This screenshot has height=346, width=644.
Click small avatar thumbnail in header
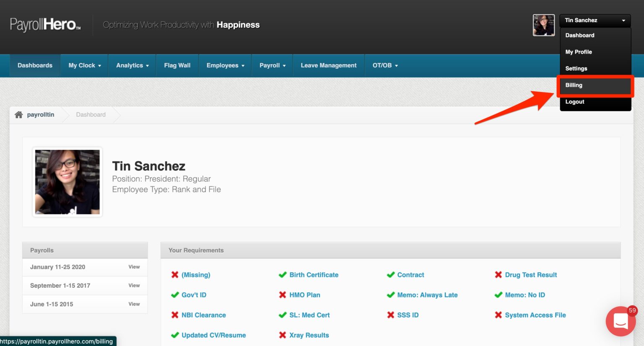point(543,25)
